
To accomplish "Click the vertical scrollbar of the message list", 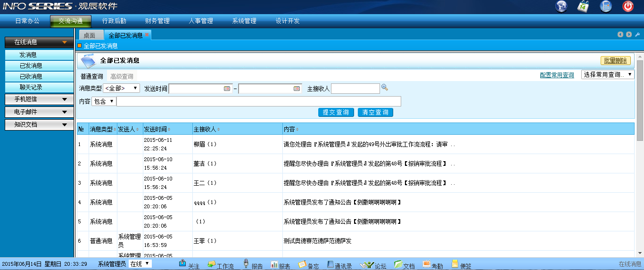I will point(640,100).
